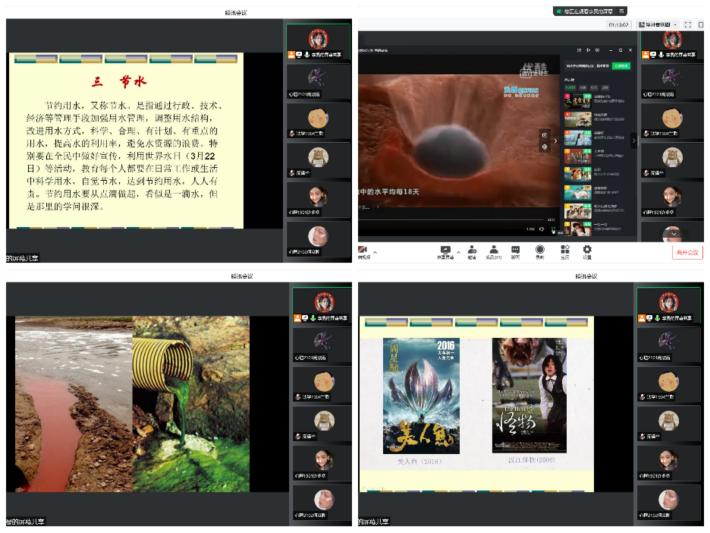Click the monster movie poster
710x533 pixels.
(x=529, y=395)
